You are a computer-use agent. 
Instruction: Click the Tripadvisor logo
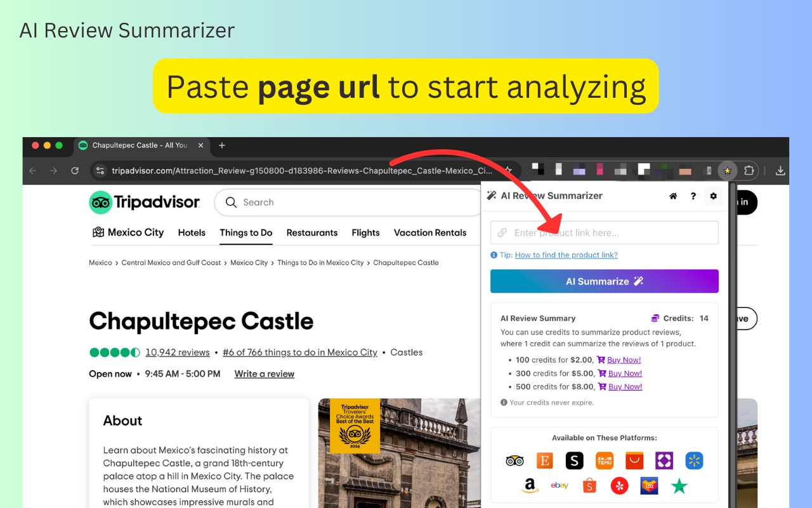tap(145, 203)
